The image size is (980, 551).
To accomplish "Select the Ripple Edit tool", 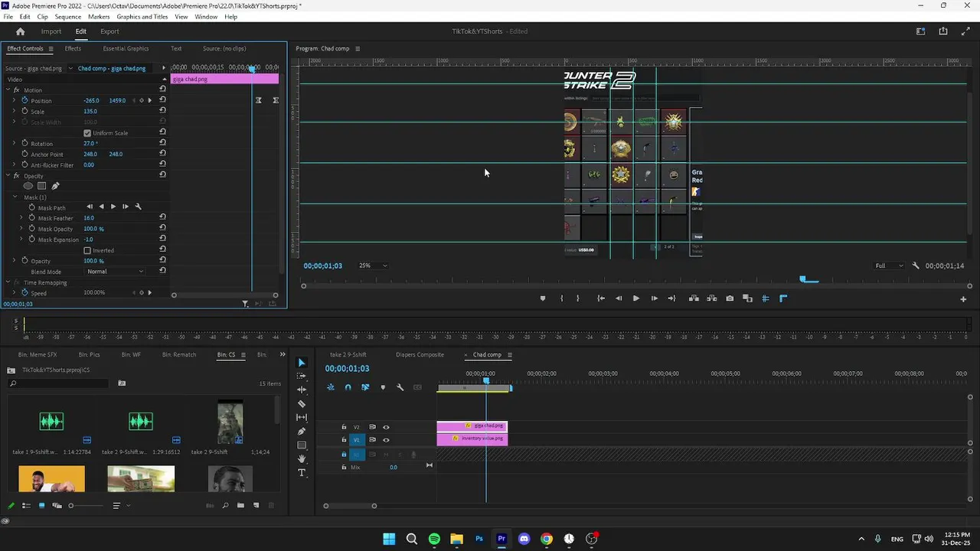I will pyautogui.click(x=302, y=390).
